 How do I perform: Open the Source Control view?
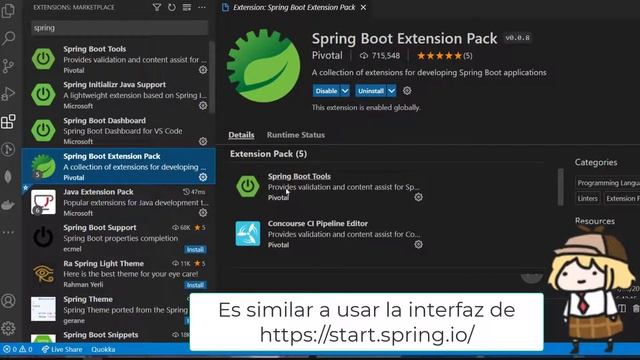pyautogui.click(x=8, y=66)
